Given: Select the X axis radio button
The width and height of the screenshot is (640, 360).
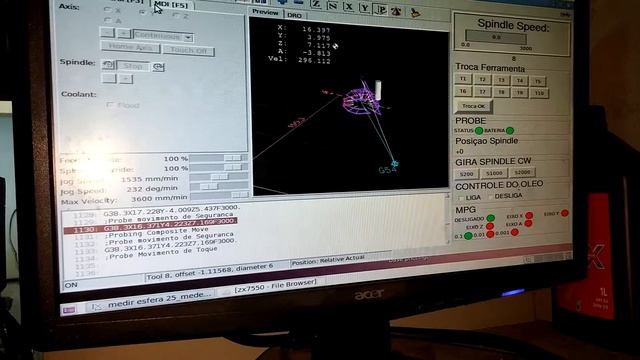Looking at the screenshot, I should click(108, 9).
